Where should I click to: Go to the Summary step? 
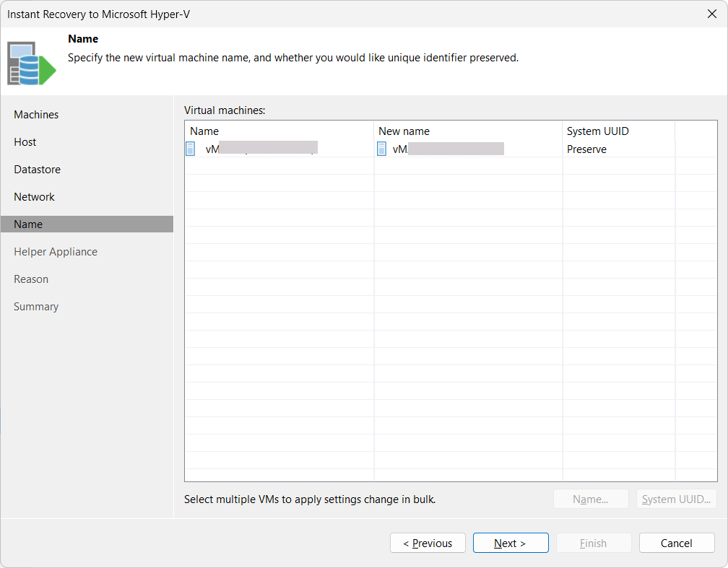point(36,306)
